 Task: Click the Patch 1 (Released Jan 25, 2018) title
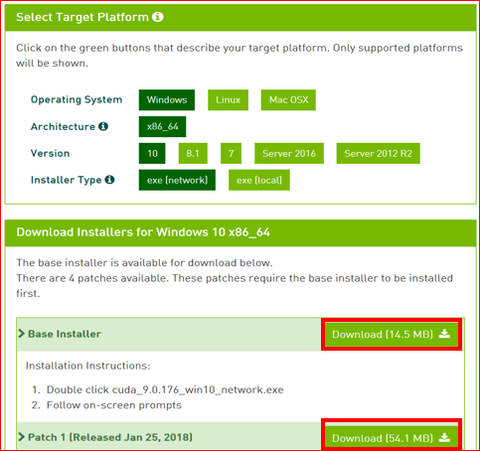(110, 437)
